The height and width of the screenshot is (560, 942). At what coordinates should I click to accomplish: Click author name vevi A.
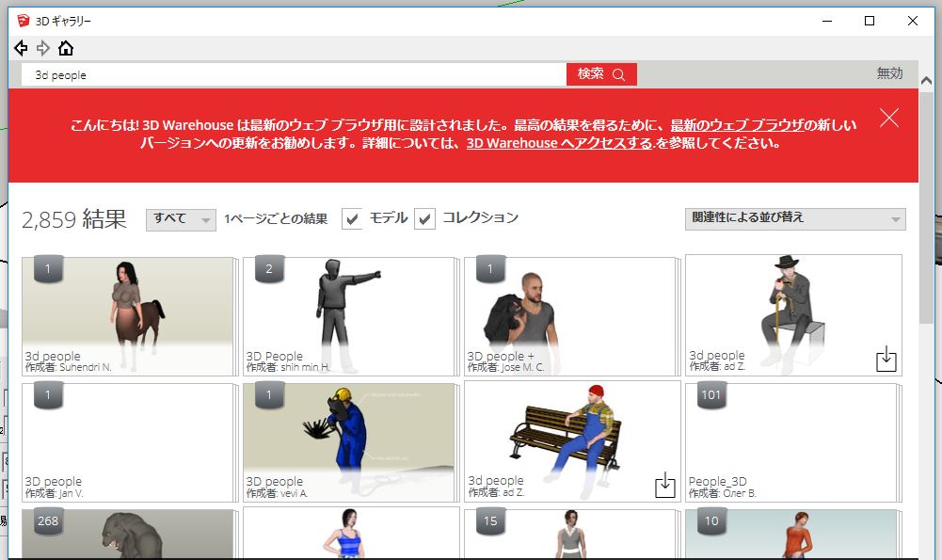tap(294, 493)
